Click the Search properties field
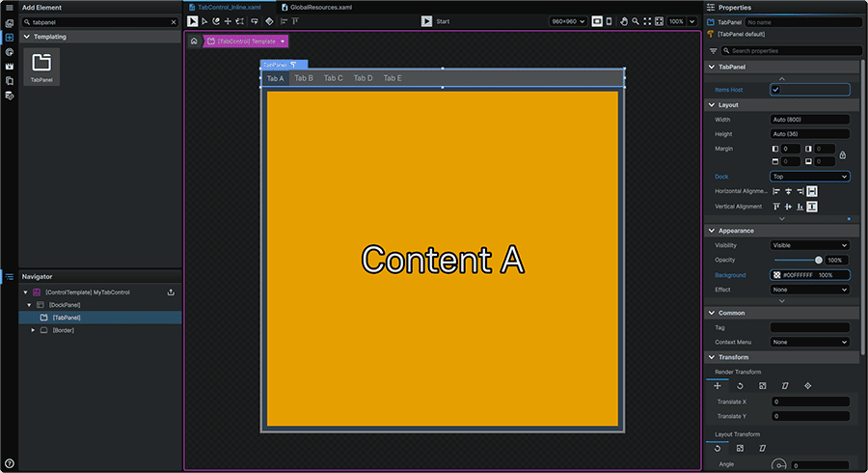The height and width of the screenshot is (473, 868). [x=792, y=51]
